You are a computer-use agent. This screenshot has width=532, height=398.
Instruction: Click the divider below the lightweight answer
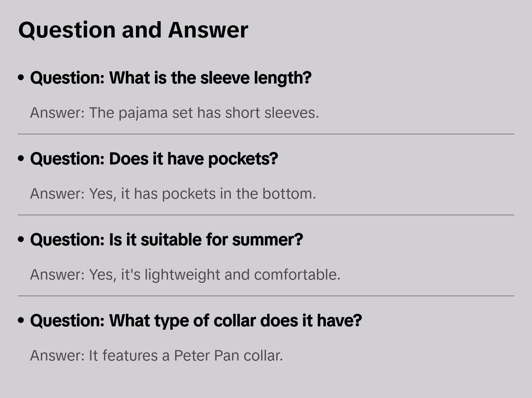tap(266, 296)
